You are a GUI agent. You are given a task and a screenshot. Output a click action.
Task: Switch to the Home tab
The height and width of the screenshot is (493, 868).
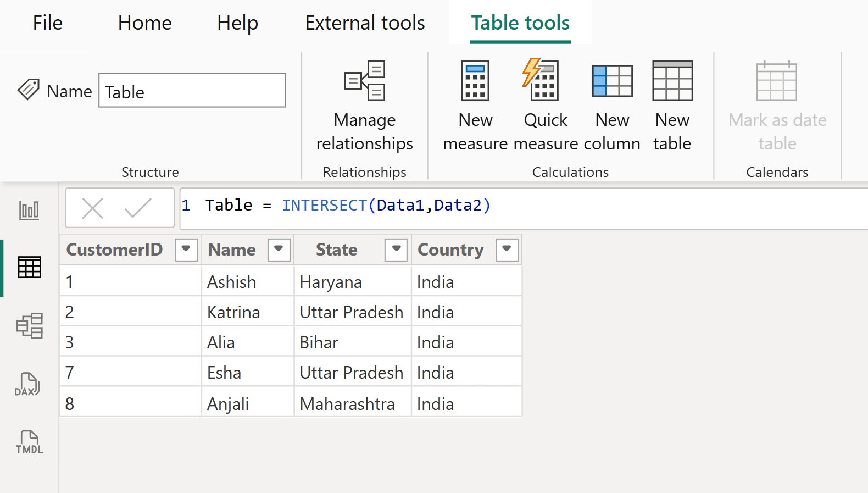pos(144,23)
